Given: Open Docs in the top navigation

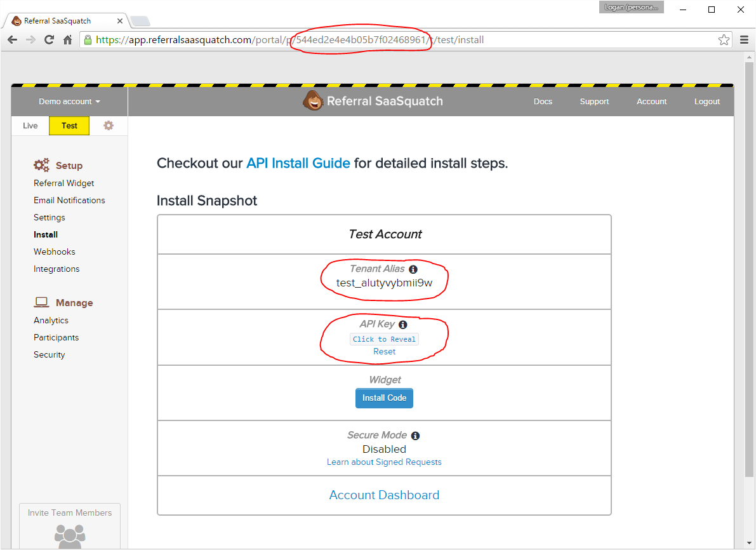Looking at the screenshot, I should 543,102.
